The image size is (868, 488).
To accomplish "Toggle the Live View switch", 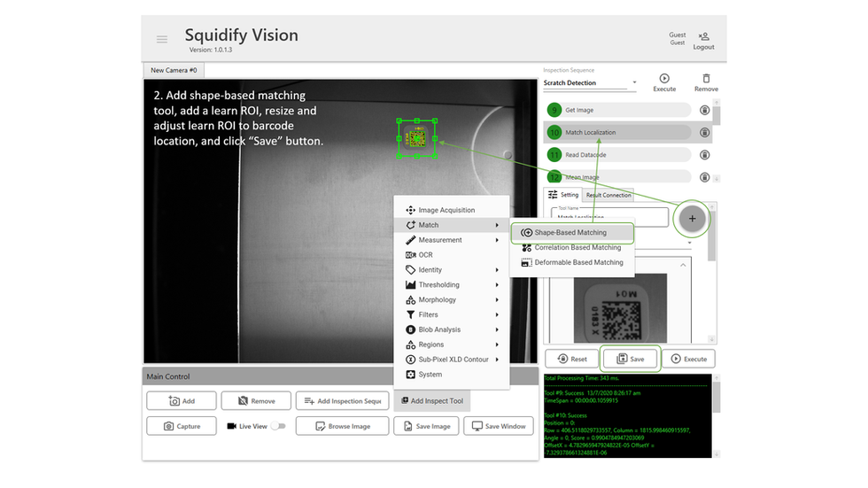I will pyautogui.click(x=278, y=426).
